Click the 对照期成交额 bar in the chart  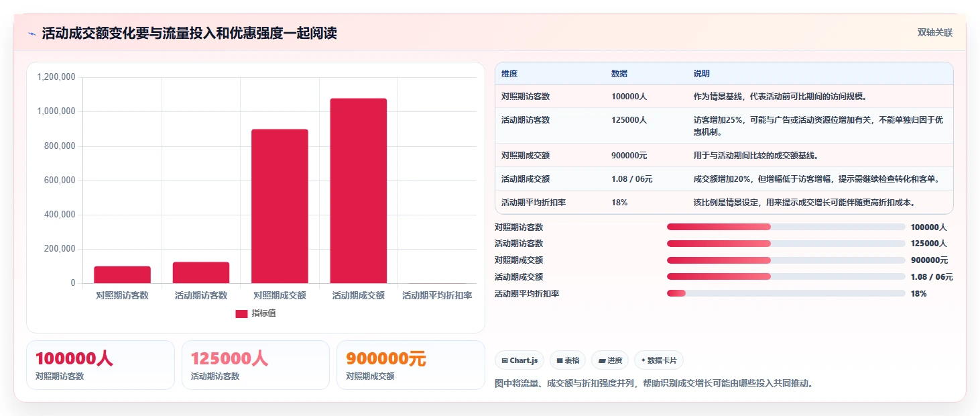click(x=280, y=206)
